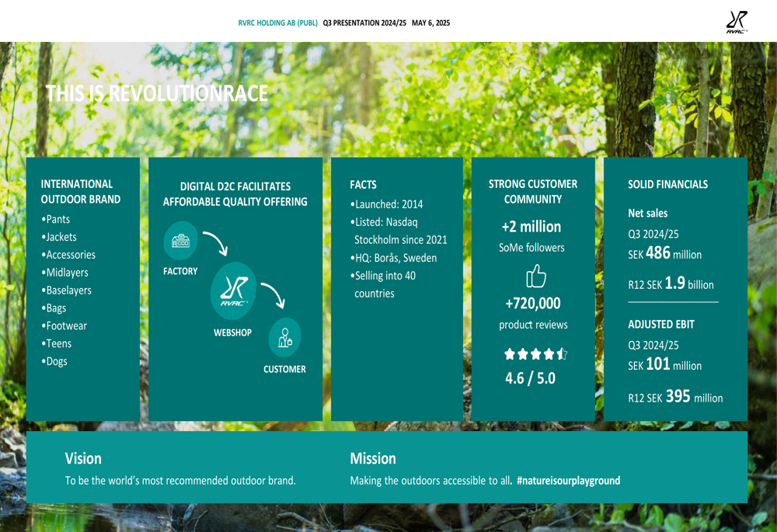Click the 'Vision' heading
777x532 pixels.
(83, 459)
